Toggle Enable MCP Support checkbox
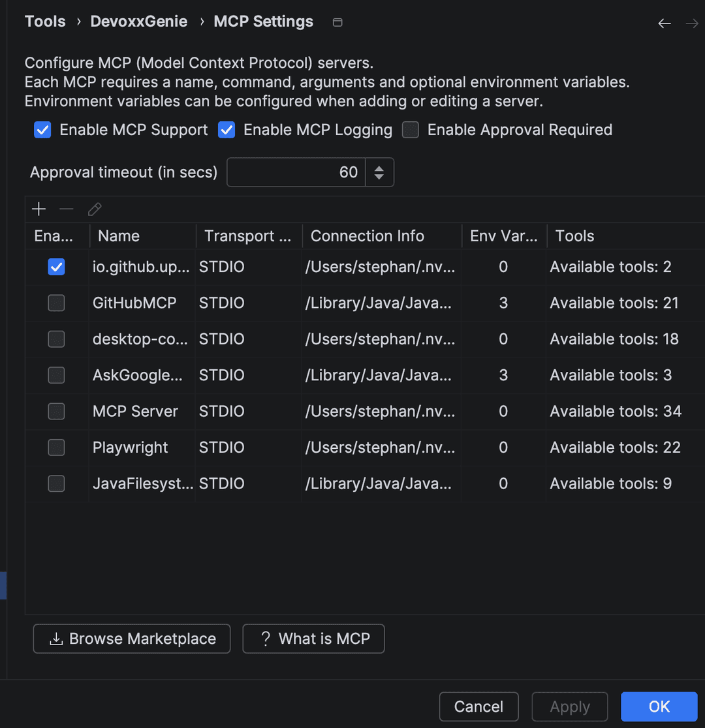 coord(42,130)
